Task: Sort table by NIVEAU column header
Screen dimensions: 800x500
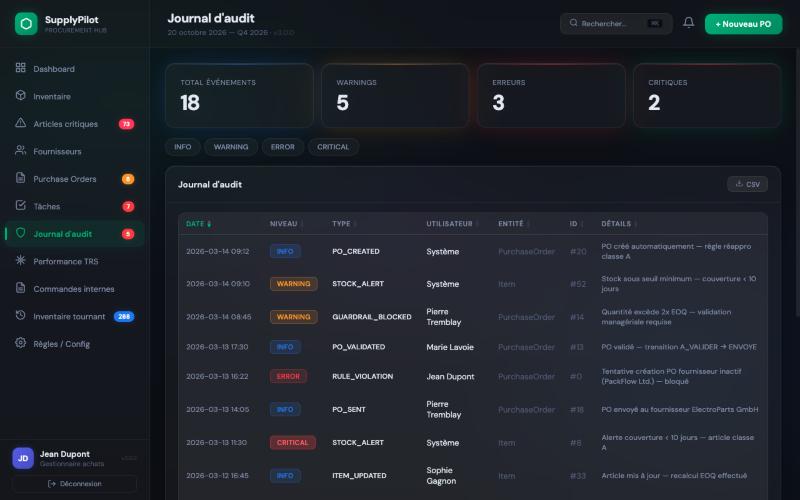Action: click(286, 224)
